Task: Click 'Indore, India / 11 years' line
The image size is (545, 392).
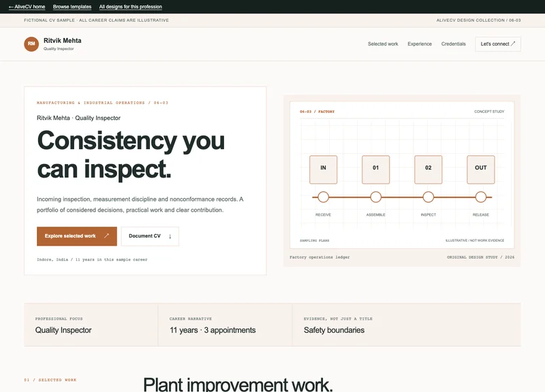Action: click(x=92, y=259)
